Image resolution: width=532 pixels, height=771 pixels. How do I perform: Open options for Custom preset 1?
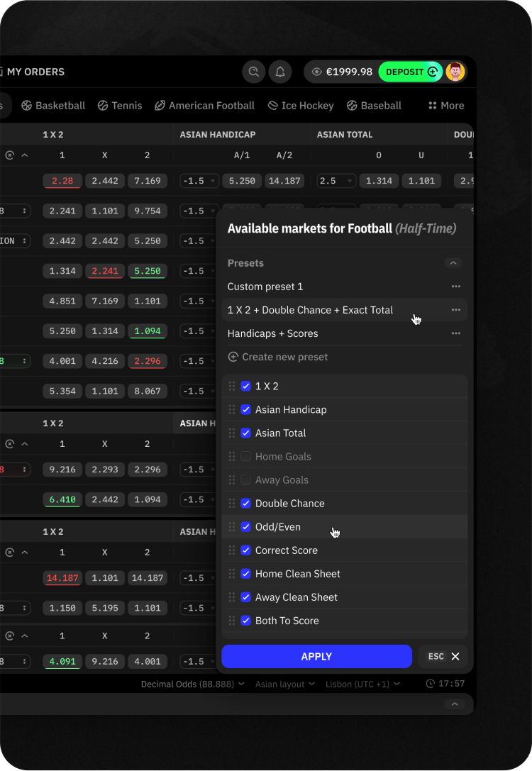click(x=455, y=287)
